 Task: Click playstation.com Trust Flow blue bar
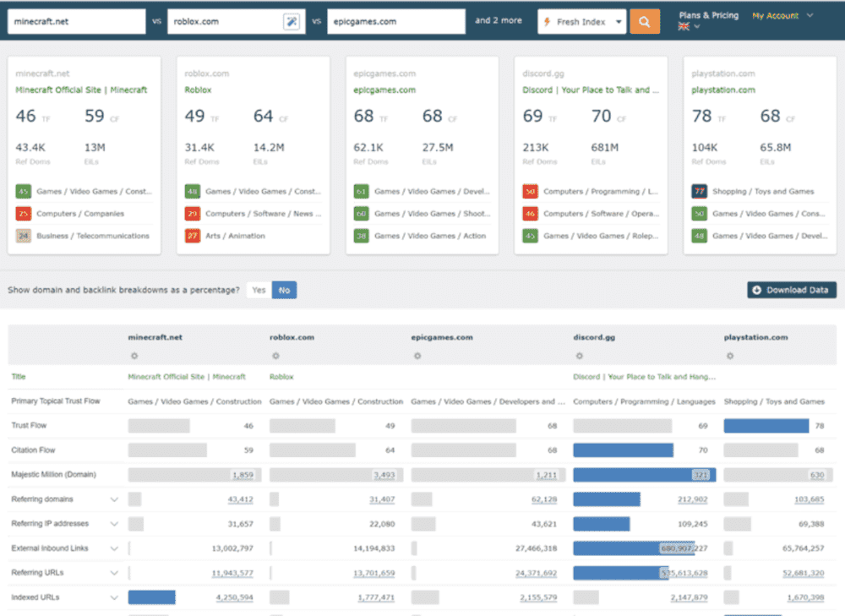766,426
